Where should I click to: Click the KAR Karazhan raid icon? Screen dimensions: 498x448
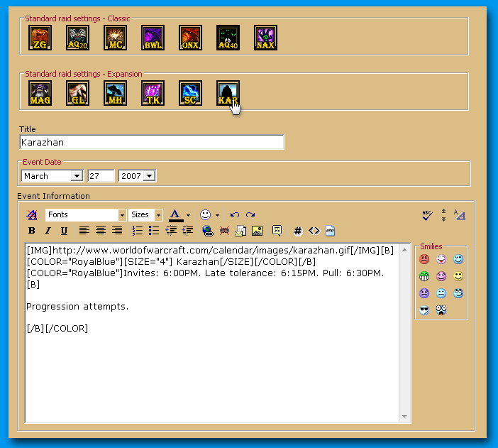[x=228, y=93]
